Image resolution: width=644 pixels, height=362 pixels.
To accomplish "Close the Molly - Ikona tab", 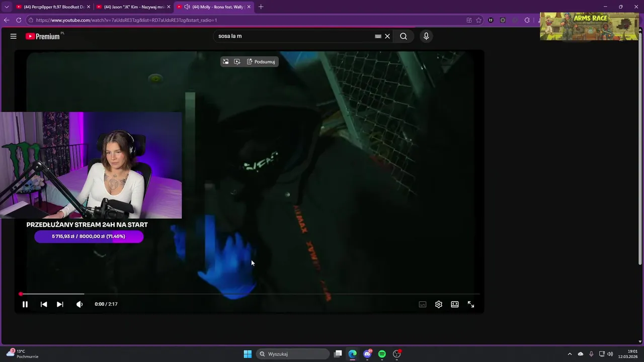I will click(249, 7).
